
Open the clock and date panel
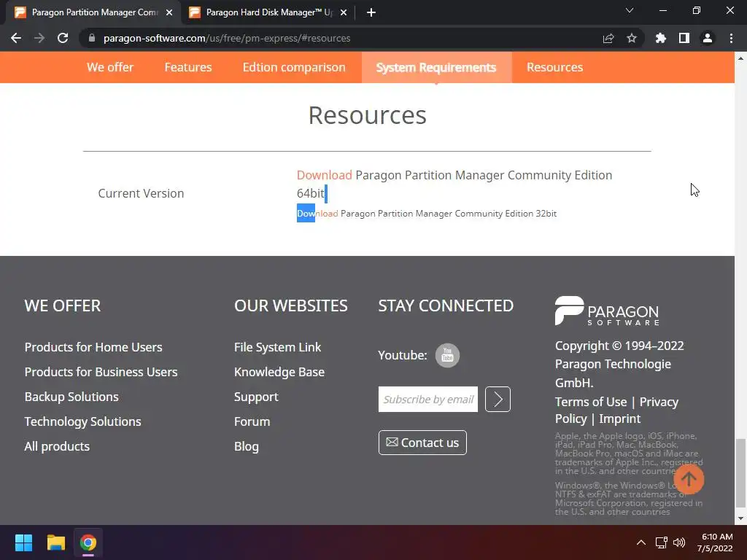(715, 542)
